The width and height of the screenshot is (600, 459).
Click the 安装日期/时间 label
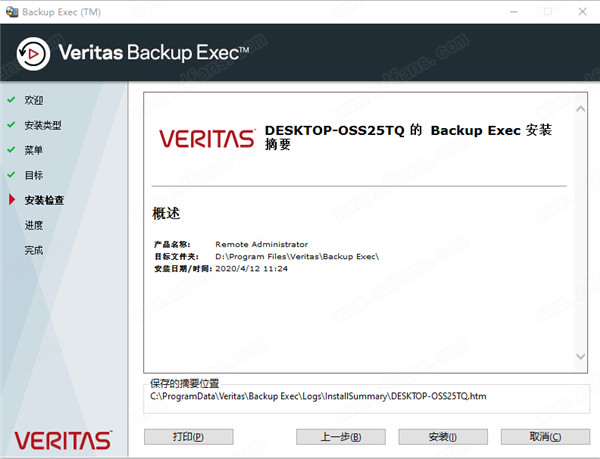point(183,269)
